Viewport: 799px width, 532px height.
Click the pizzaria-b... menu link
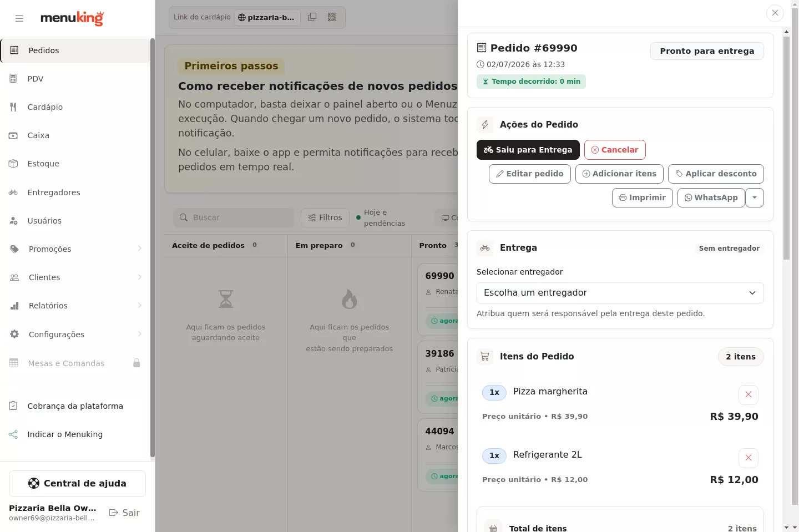point(267,17)
